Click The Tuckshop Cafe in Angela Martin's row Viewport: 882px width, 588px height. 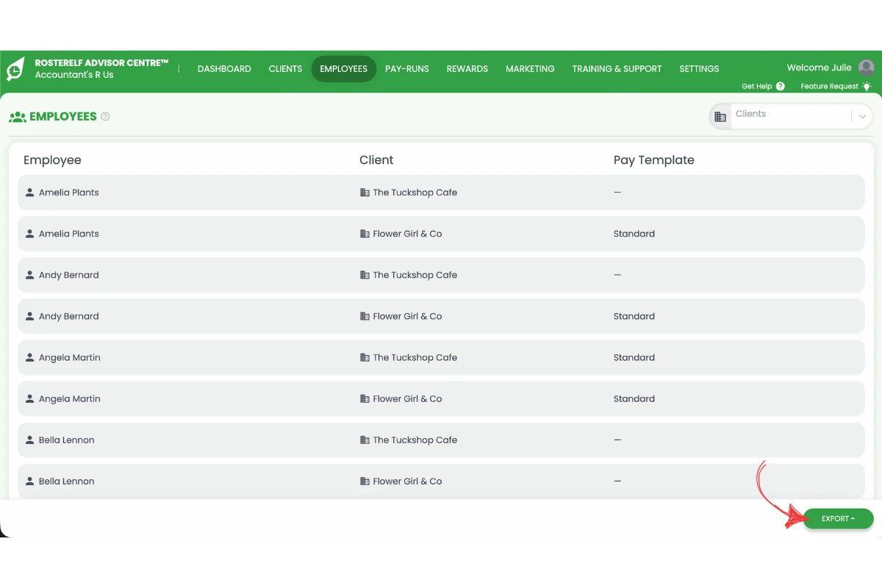click(x=415, y=357)
